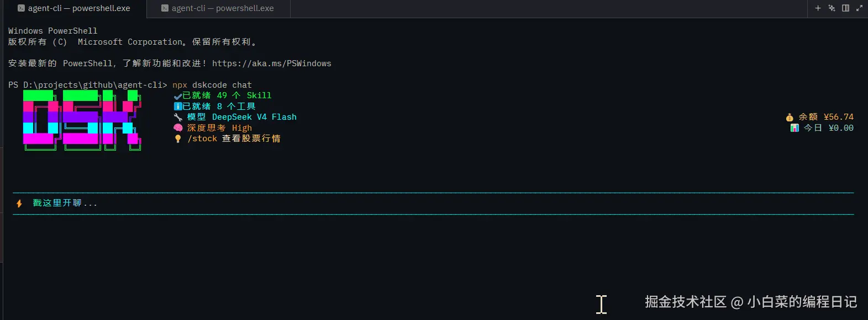This screenshot has height=320, width=868.
Task: Click the DeepSeek V4 Flash model label
Action: [x=254, y=117]
